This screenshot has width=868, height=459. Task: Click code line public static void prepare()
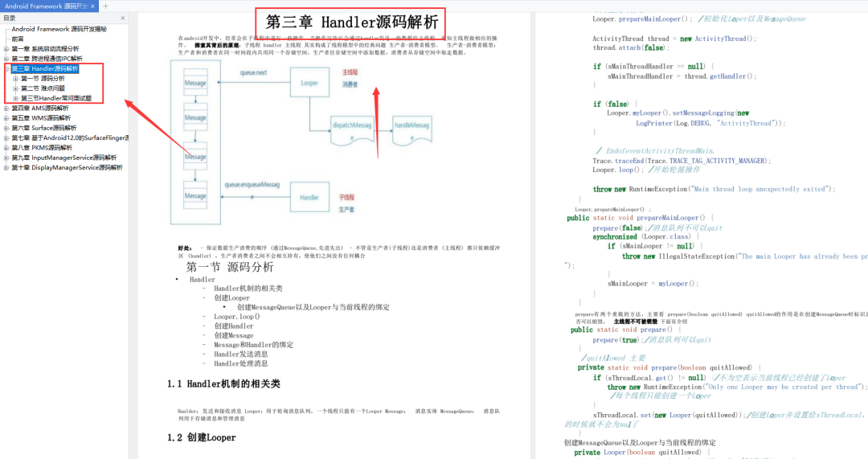pos(625,330)
